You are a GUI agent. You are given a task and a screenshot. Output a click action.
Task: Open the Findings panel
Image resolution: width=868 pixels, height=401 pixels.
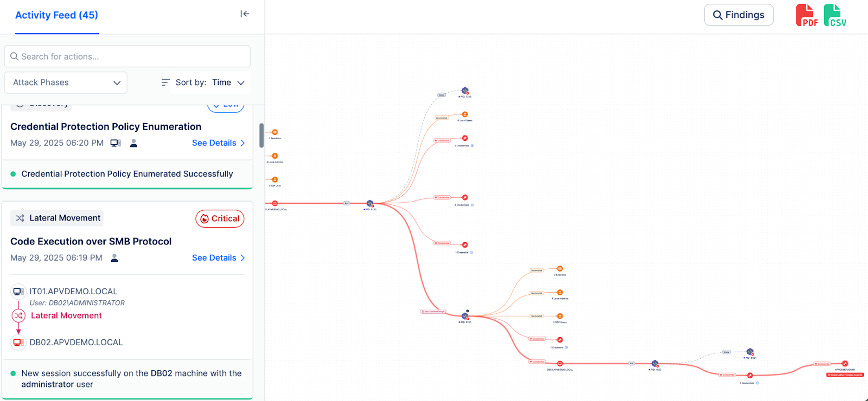pyautogui.click(x=739, y=15)
